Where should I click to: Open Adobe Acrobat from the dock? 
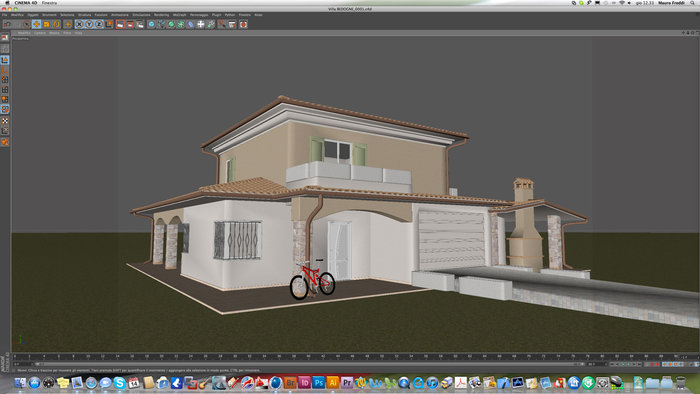click(461, 382)
